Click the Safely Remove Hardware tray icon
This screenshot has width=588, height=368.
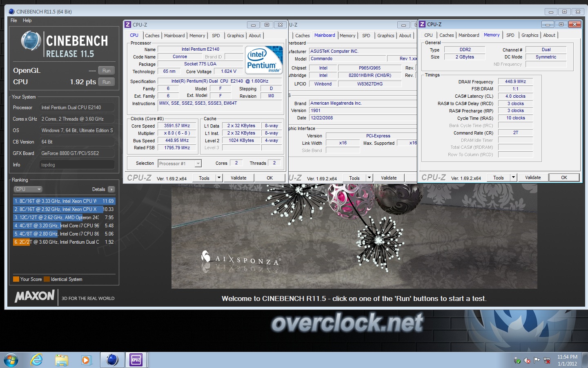click(x=517, y=361)
